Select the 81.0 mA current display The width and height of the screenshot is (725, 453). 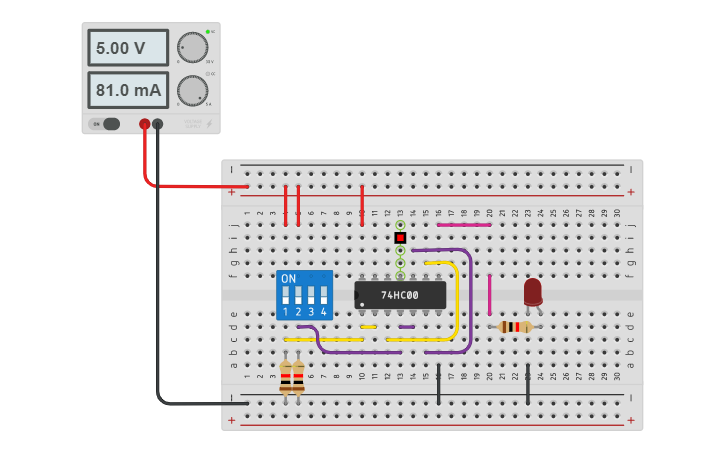(x=128, y=90)
